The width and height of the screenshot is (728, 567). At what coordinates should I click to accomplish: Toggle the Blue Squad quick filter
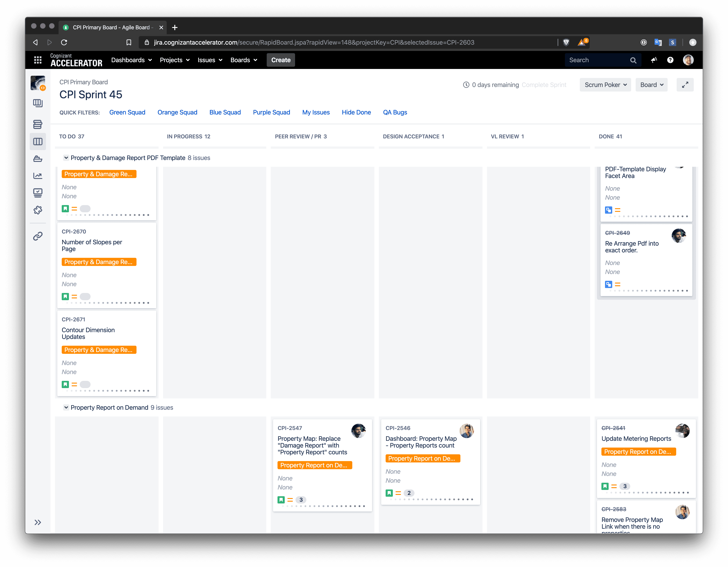(x=225, y=112)
